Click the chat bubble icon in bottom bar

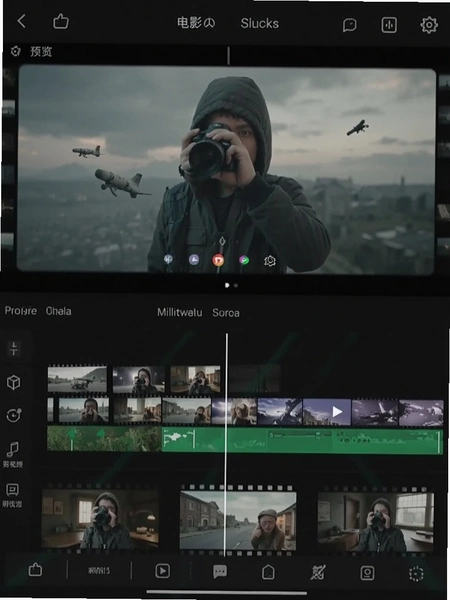[220, 572]
